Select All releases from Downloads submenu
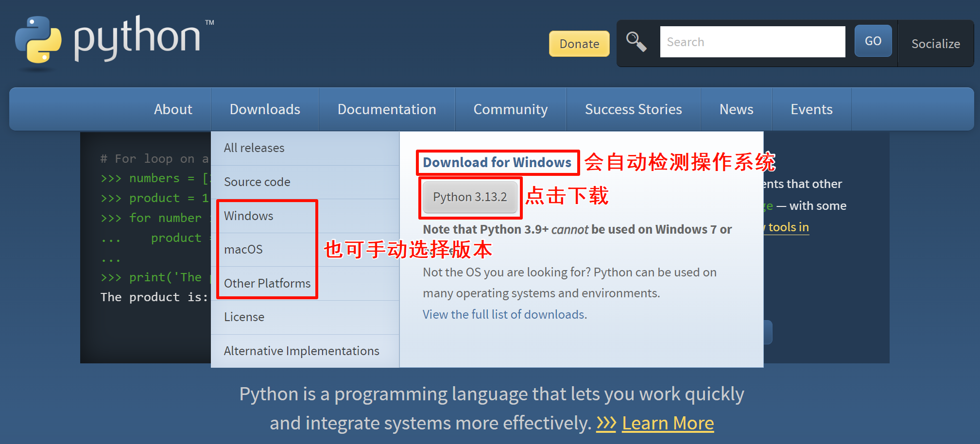The image size is (980, 444). [254, 148]
